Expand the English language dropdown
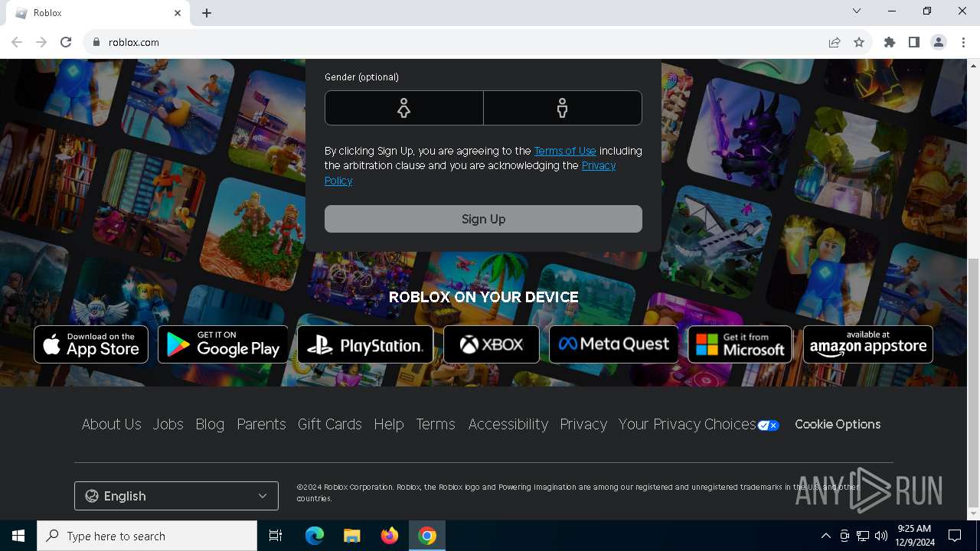 coord(176,496)
